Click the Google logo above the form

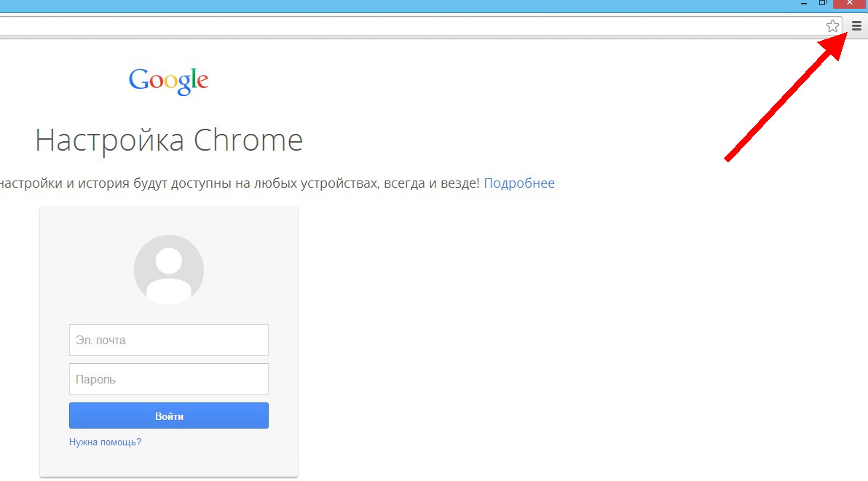click(168, 80)
